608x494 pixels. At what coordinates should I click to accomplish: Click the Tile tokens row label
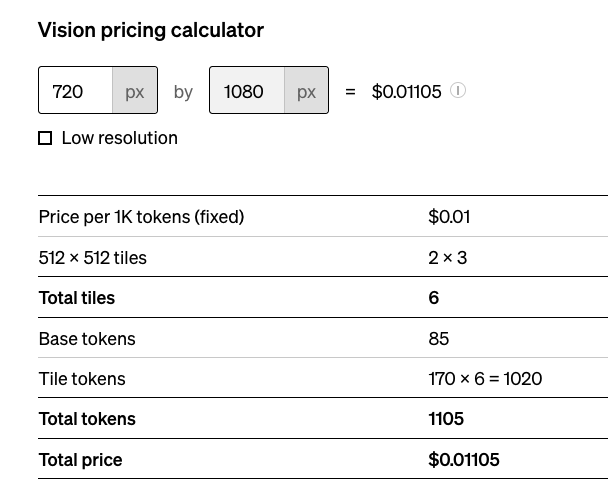(82, 378)
